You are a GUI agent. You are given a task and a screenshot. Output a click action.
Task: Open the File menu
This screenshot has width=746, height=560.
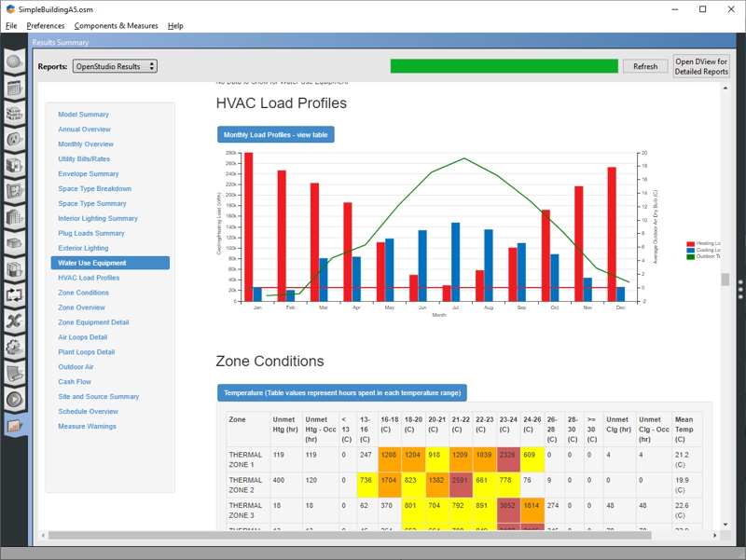(11, 26)
